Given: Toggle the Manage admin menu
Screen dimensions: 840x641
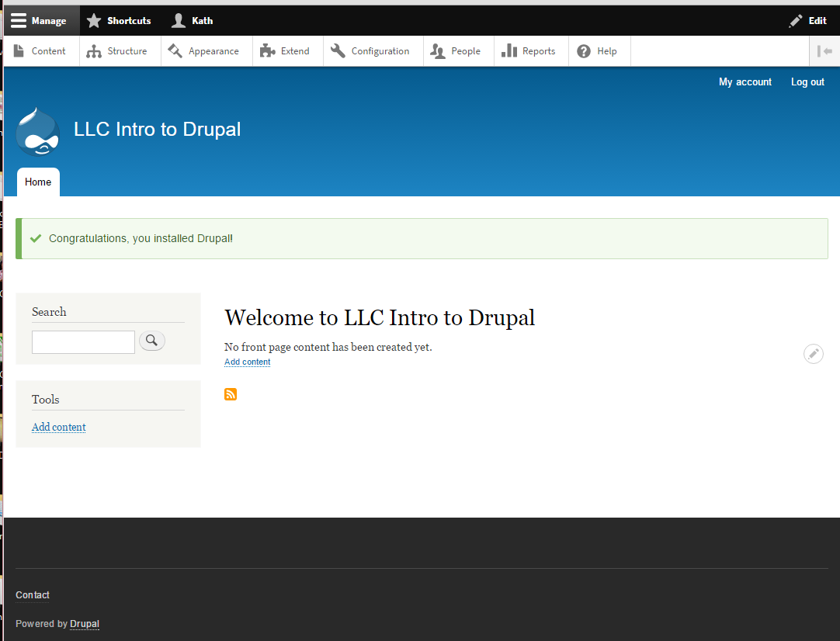Looking at the screenshot, I should tap(42, 21).
